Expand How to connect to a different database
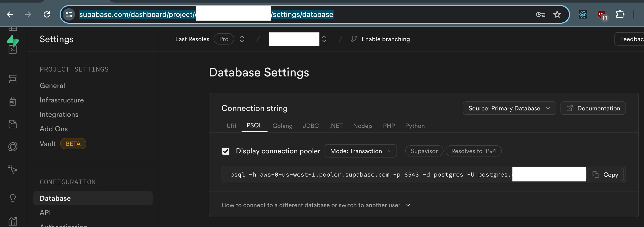This screenshot has width=644, height=227. tap(316, 205)
